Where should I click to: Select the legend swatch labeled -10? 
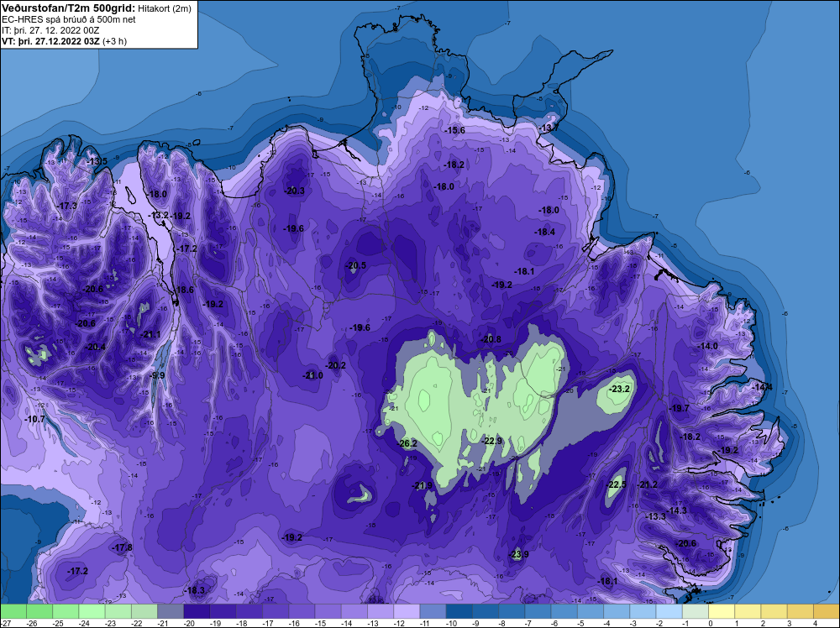tap(459, 612)
